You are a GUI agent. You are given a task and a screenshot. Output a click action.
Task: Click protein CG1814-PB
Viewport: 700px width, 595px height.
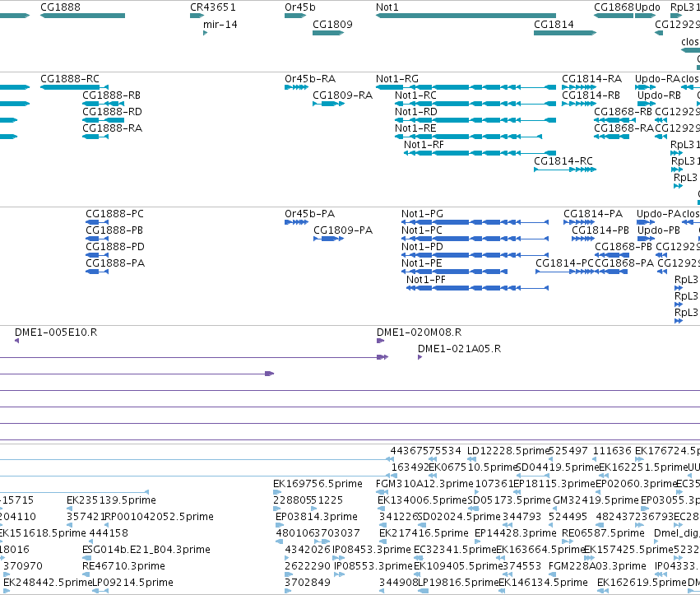tap(583, 239)
